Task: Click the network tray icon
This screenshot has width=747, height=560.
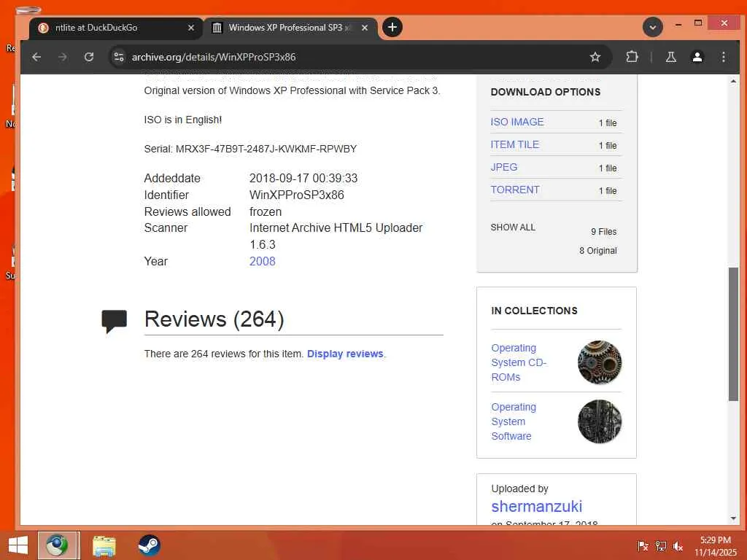Action: coord(660,546)
